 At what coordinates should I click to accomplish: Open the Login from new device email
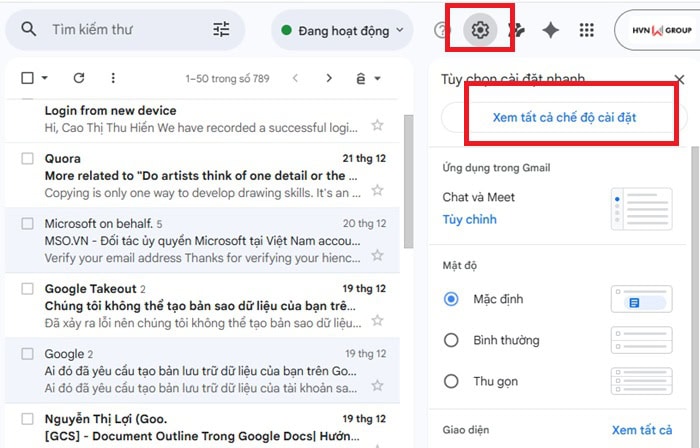click(203, 119)
